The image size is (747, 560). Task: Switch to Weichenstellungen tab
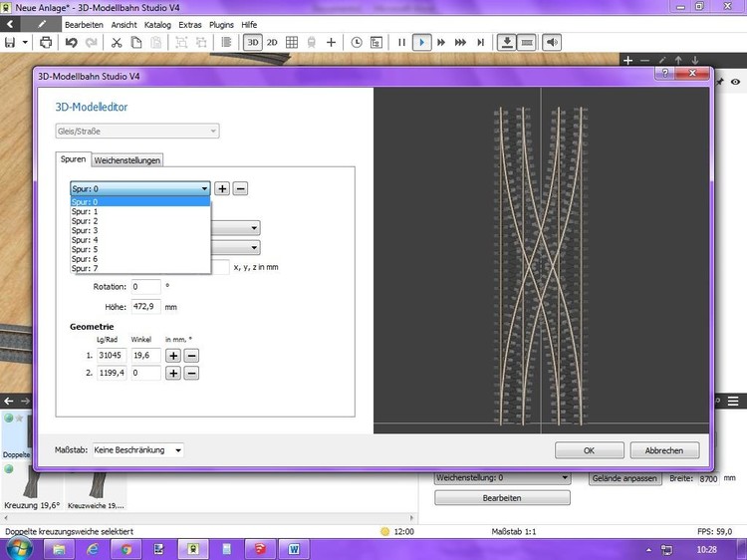click(126, 160)
